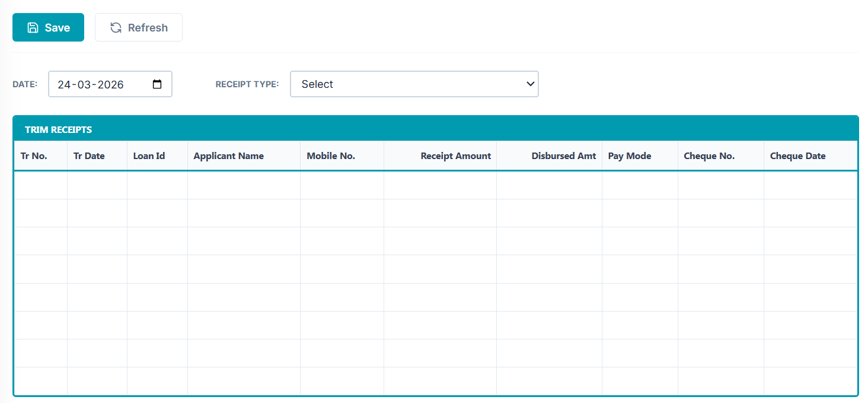Click the Save floppy disk icon

(33, 28)
